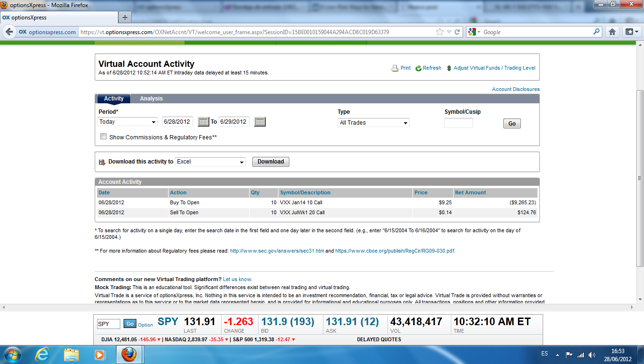Click the Let us know link
This screenshot has height=364, width=644.
click(237, 279)
